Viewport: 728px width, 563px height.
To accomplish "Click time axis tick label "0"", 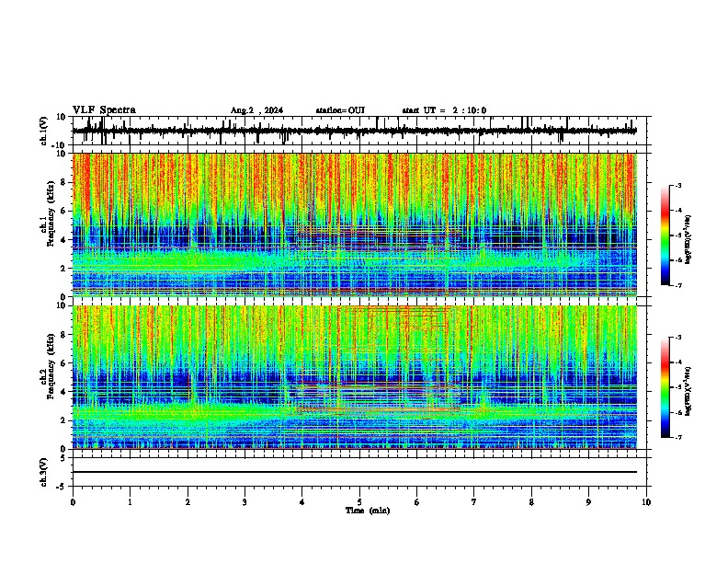I will [73, 502].
